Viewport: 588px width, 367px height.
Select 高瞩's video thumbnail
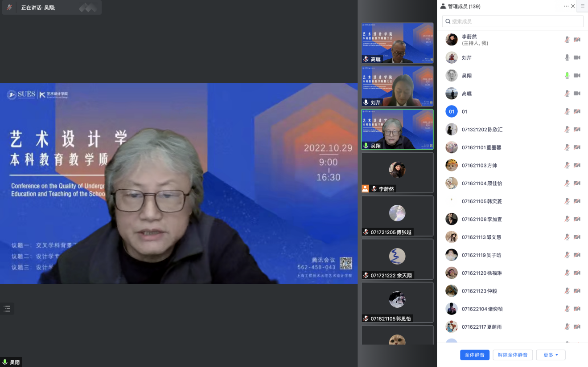coord(397,43)
